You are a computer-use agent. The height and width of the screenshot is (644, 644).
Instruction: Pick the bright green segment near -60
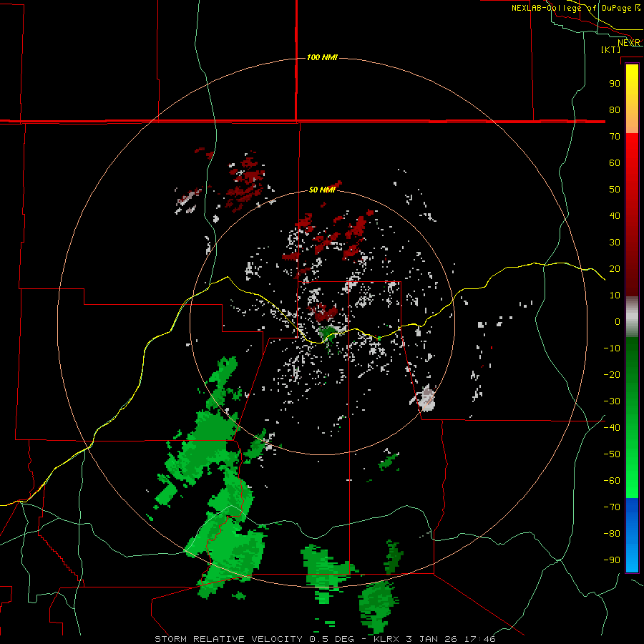[632, 477]
